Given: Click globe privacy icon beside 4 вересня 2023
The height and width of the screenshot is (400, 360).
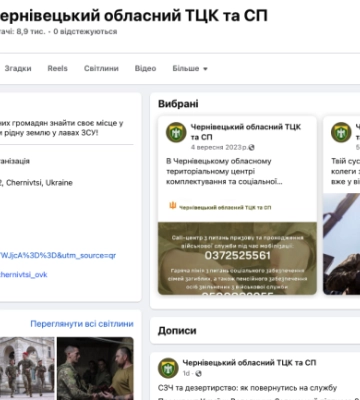Looking at the screenshot, I should [252, 147].
